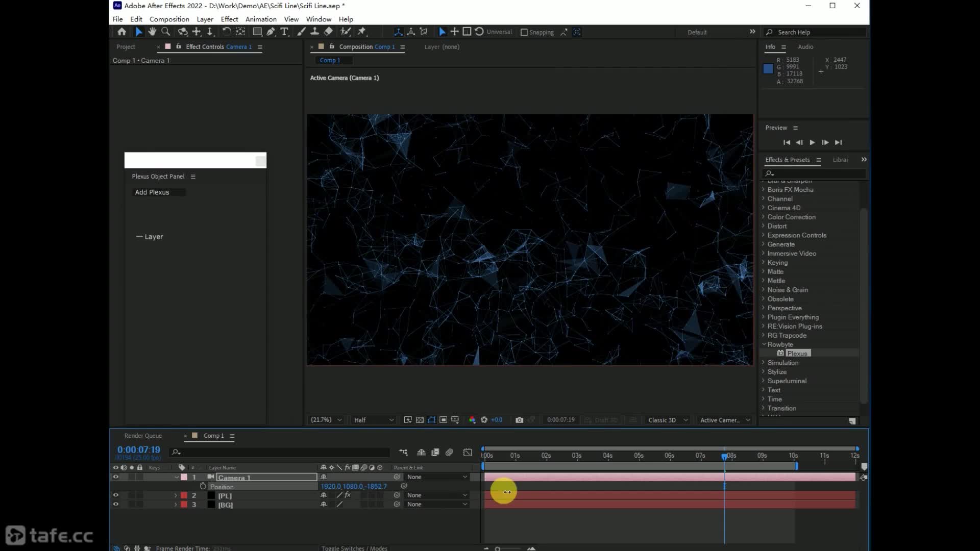Image resolution: width=980 pixels, height=551 pixels.
Task: Click the Search Help field
Action: tap(816, 32)
